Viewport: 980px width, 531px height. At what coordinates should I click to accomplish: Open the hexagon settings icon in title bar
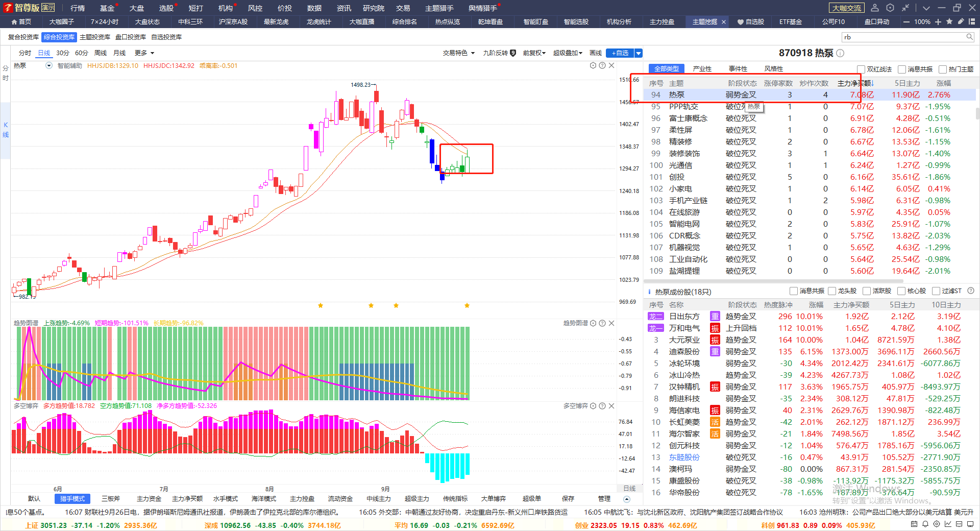[x=890, y=8]
